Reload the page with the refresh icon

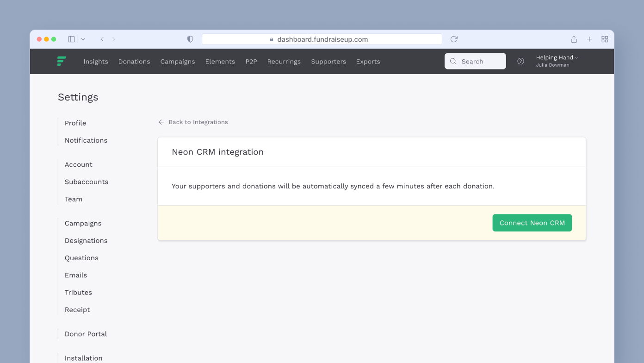454,39
